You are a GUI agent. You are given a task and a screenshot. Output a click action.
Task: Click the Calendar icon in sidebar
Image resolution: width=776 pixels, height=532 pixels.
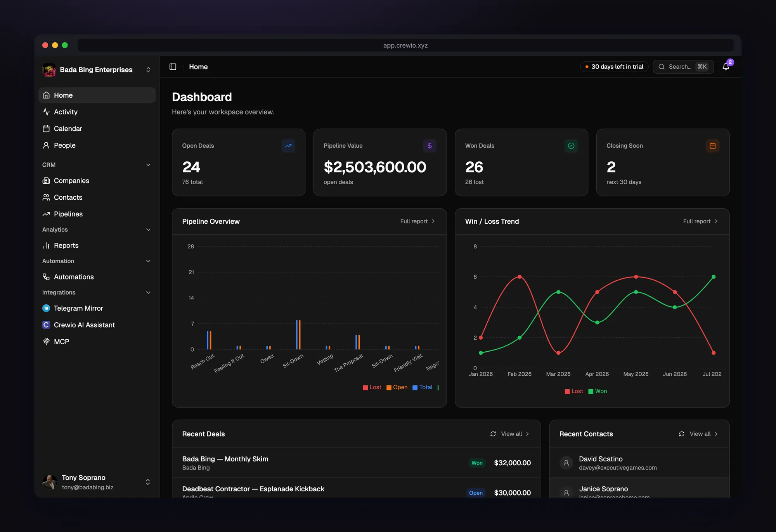tap(46, 129)
